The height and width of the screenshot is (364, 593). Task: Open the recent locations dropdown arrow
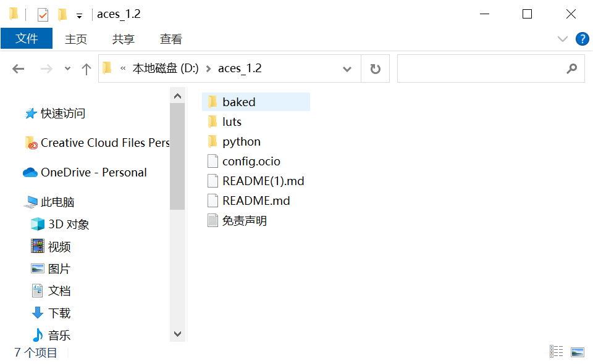click(x=68, y=69)
